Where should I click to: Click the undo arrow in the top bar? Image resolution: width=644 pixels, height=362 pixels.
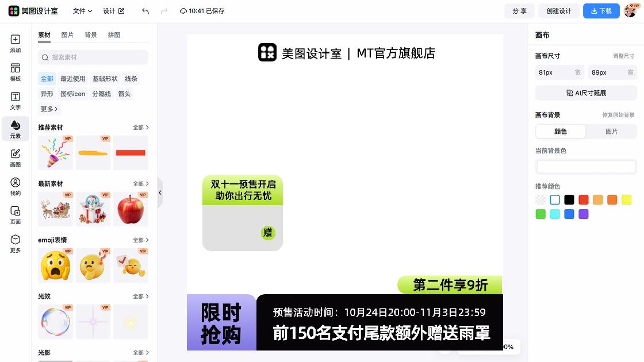point(145,11)
